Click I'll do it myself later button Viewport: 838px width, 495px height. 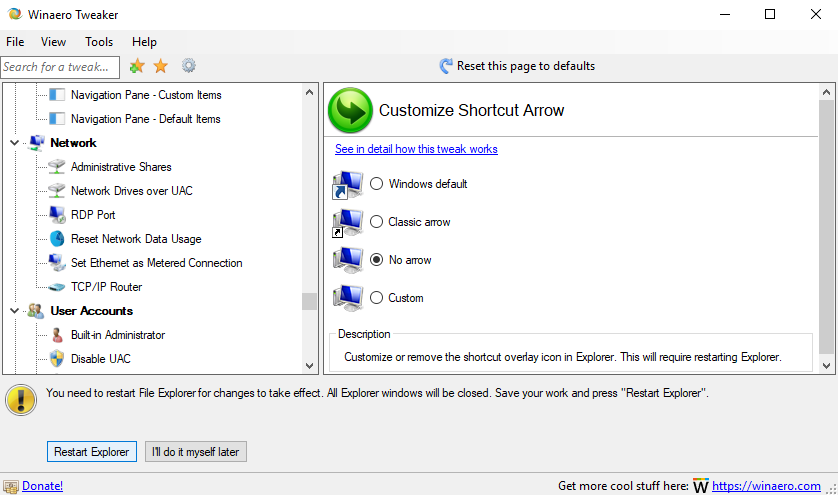coord(196,452)
